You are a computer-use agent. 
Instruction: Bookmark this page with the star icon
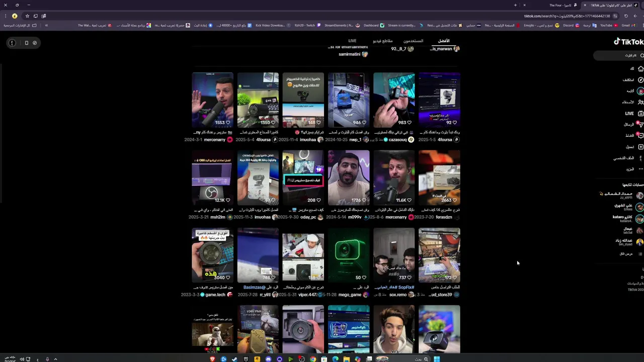pyautogui.click(x=27, y=16)
